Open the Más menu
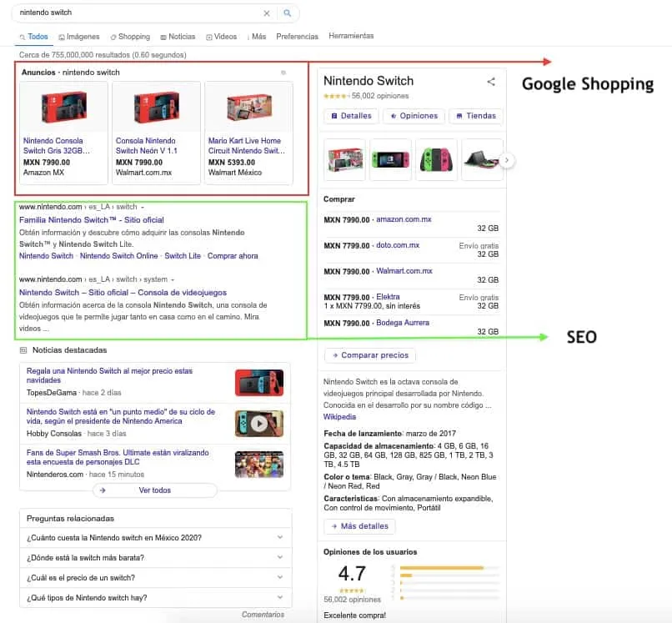The image size is (672, 623). pos(257,37)
